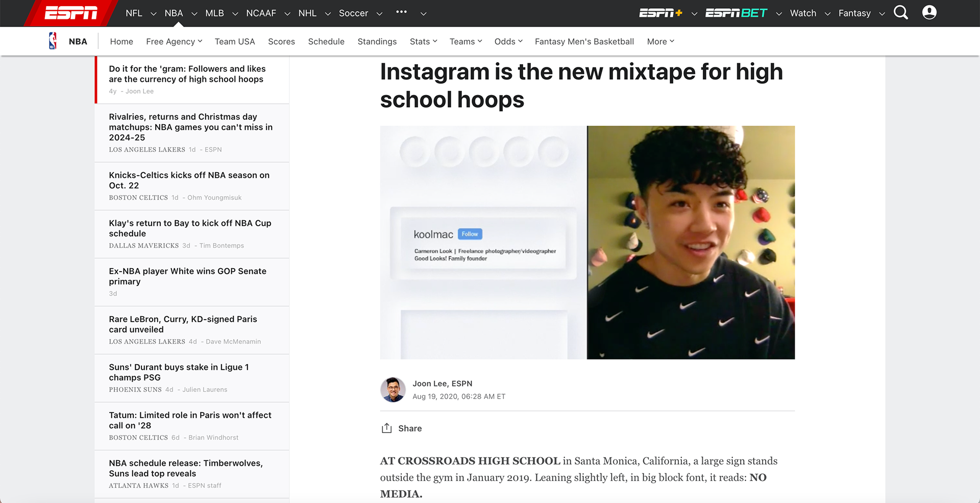Click the NBA section title text
This screenshot has width=980, height=503.
tap(78, 41)
